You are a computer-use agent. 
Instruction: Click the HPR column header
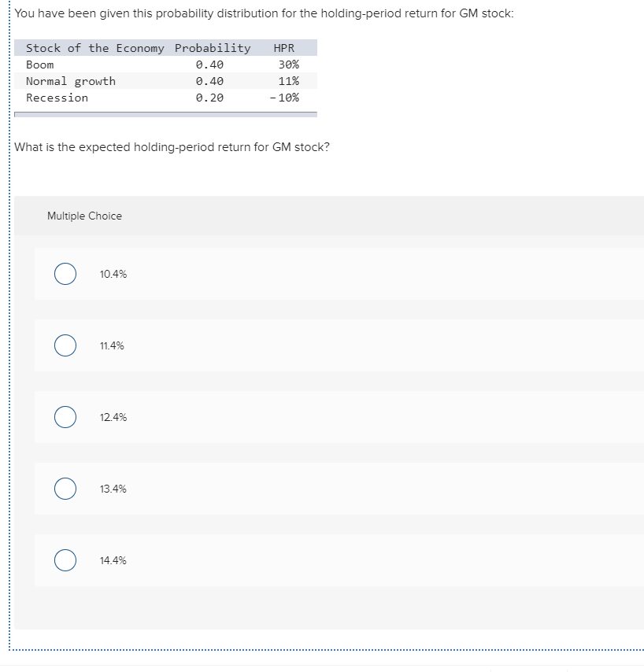[x=283, y=48]
